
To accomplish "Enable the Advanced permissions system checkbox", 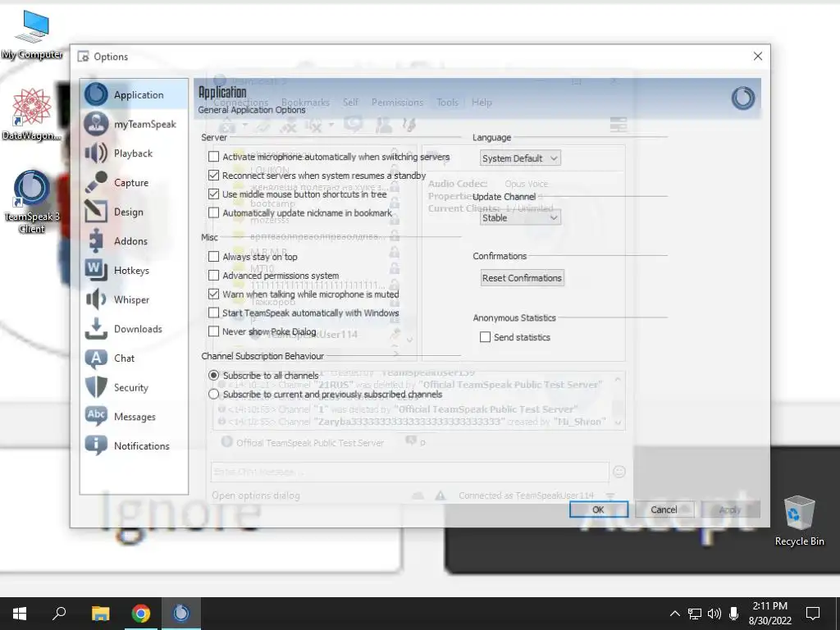I will point(214,276).
